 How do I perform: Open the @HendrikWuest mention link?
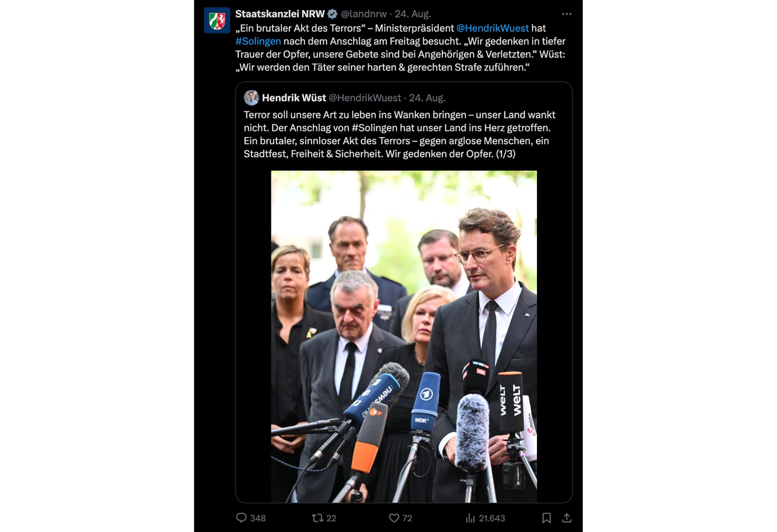point(492,28)
